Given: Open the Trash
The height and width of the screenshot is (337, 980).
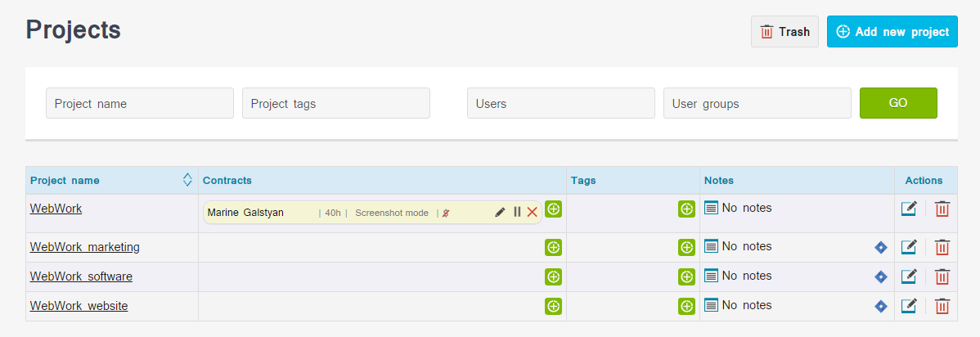Looking at the screenshot, I should point(784,32).
